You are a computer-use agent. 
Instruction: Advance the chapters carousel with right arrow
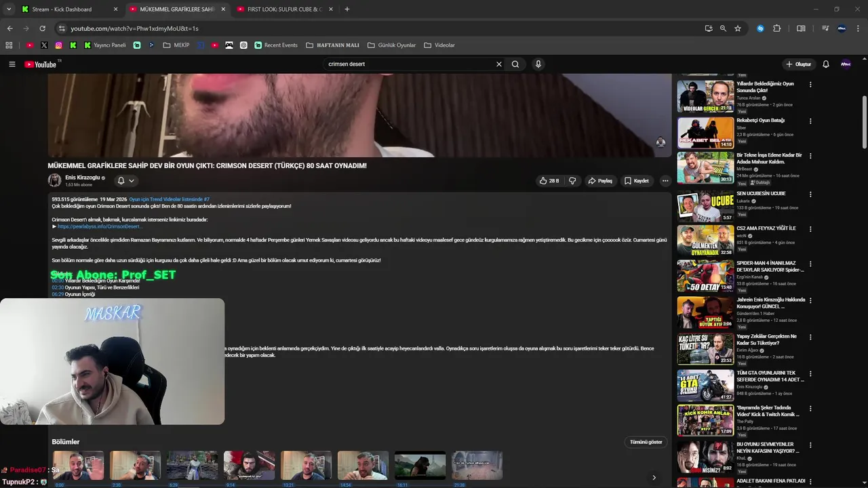654,478
